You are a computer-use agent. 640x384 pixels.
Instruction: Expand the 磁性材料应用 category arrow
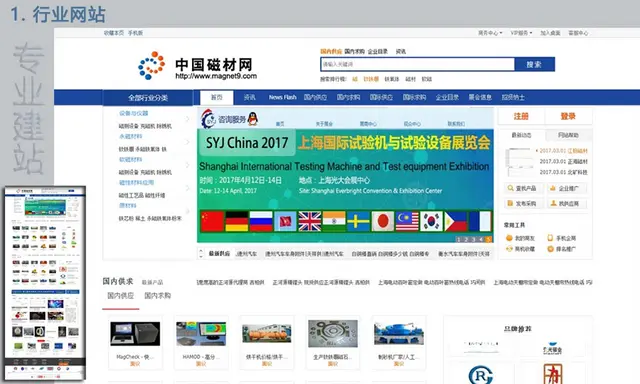(188, 188)
